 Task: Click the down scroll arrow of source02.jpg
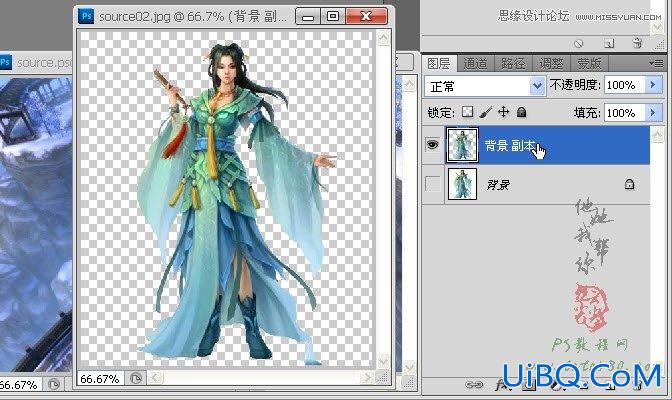point(383,360)
